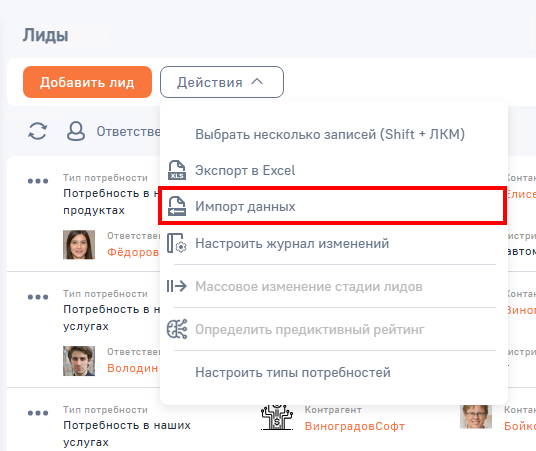Viewport: 536px width, 451px height.
Task: Click the import data file icon
Action: click(x=177, y=206)
